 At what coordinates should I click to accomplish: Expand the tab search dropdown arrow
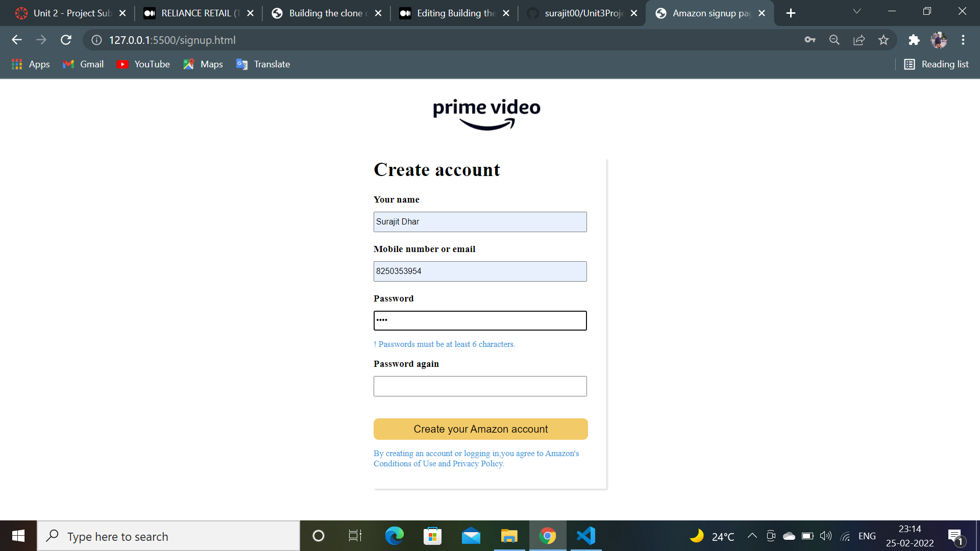[857, 12]
